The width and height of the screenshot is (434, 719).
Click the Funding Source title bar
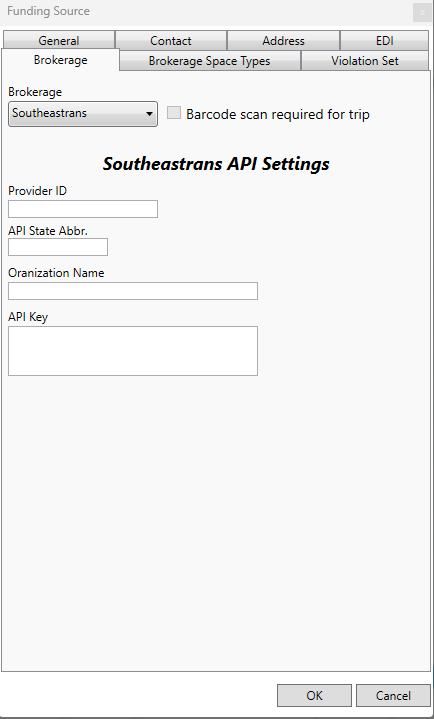pos(206,11)
